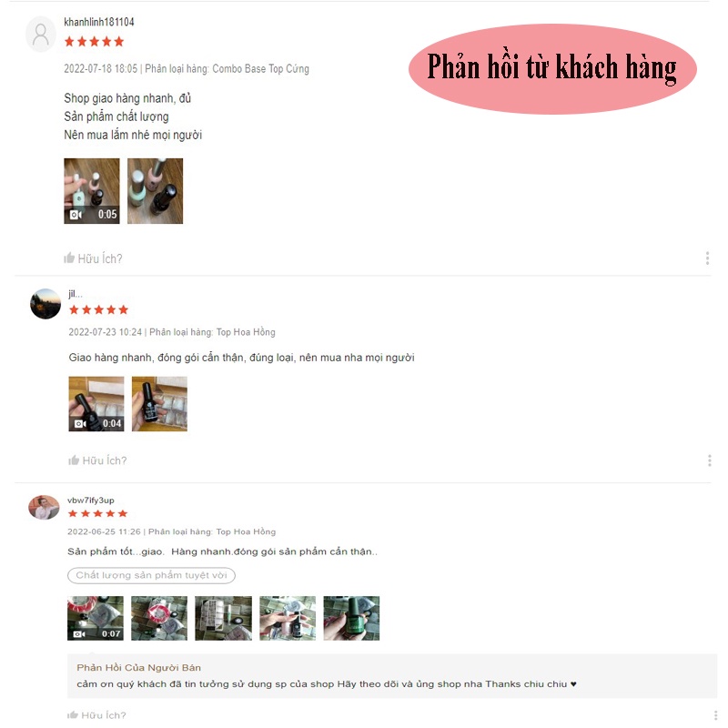Click the 'Chất lượng sản phẩm tuyệt vời' tag
This screenshot has width=728, height=728.
151,575
